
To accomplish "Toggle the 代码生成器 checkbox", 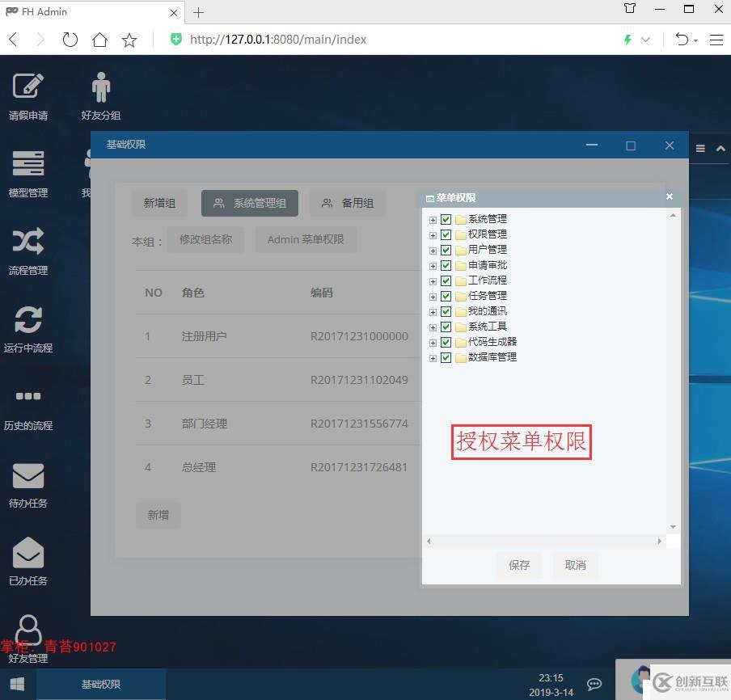I will tap(446, 342).
